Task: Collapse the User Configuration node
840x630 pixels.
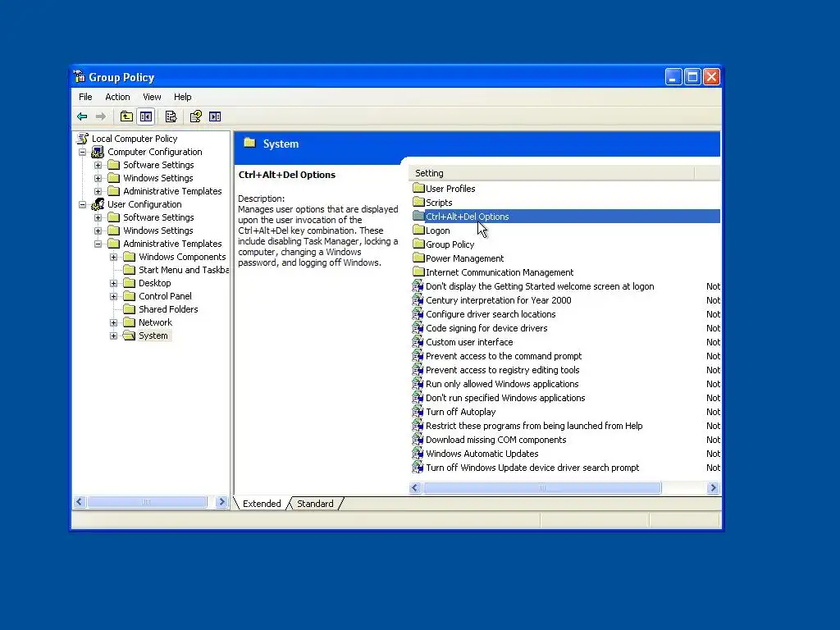Action: click(83, 204)
